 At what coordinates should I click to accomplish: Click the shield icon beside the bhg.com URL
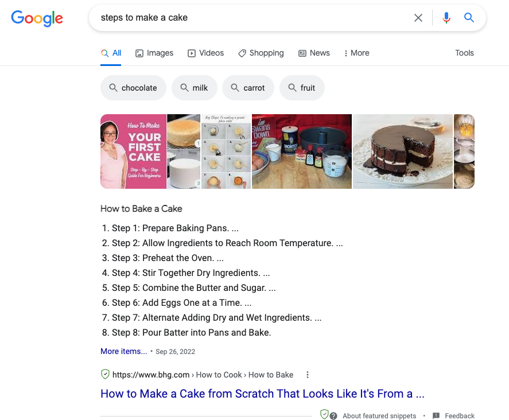[105, 374]
